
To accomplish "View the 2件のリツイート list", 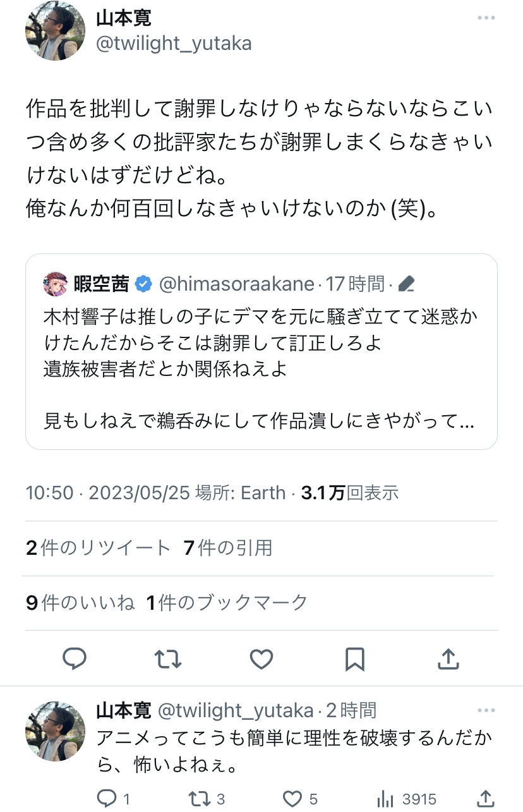I will point(99,548).
